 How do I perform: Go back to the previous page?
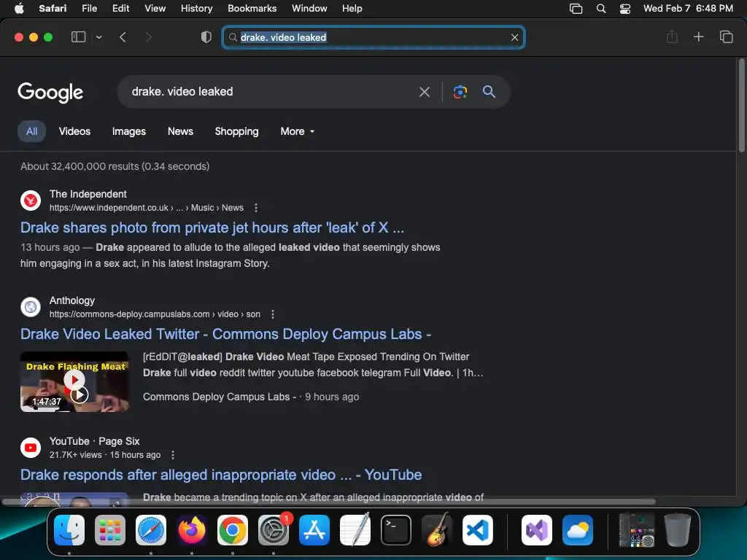click(x=123, y=36)
